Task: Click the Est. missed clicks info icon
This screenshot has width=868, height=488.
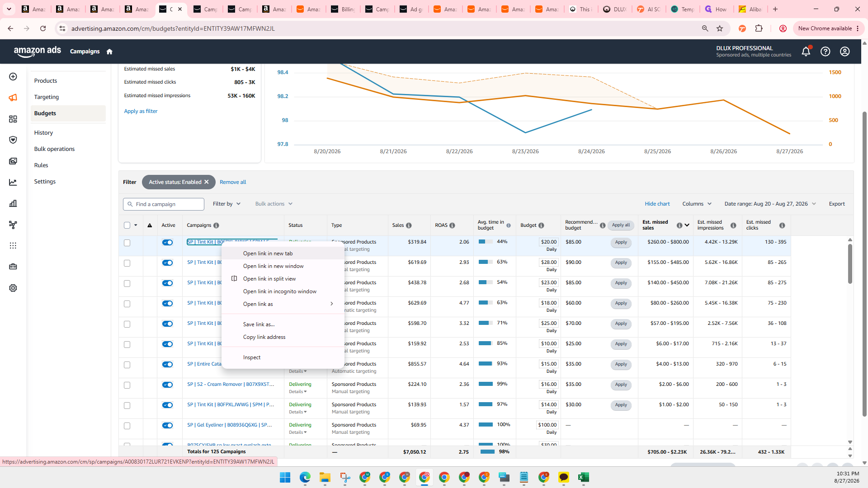Action: pos(782,225)
